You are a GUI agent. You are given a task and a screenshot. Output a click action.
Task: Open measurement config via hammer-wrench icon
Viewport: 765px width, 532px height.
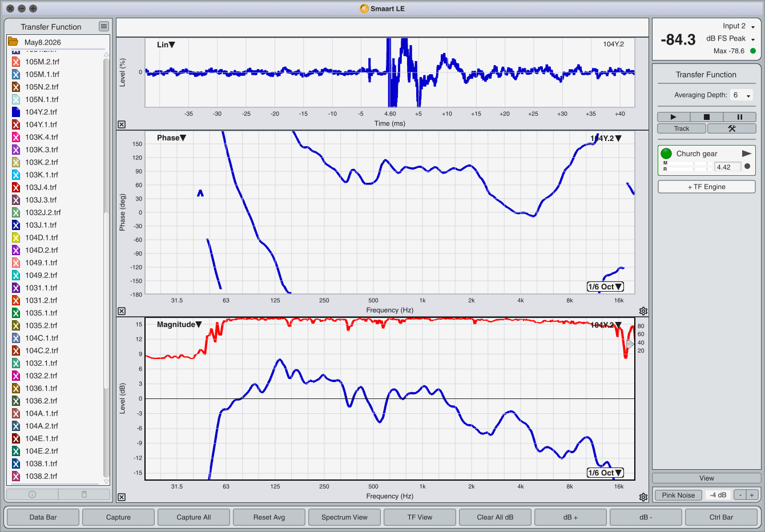tap(732, 128)
